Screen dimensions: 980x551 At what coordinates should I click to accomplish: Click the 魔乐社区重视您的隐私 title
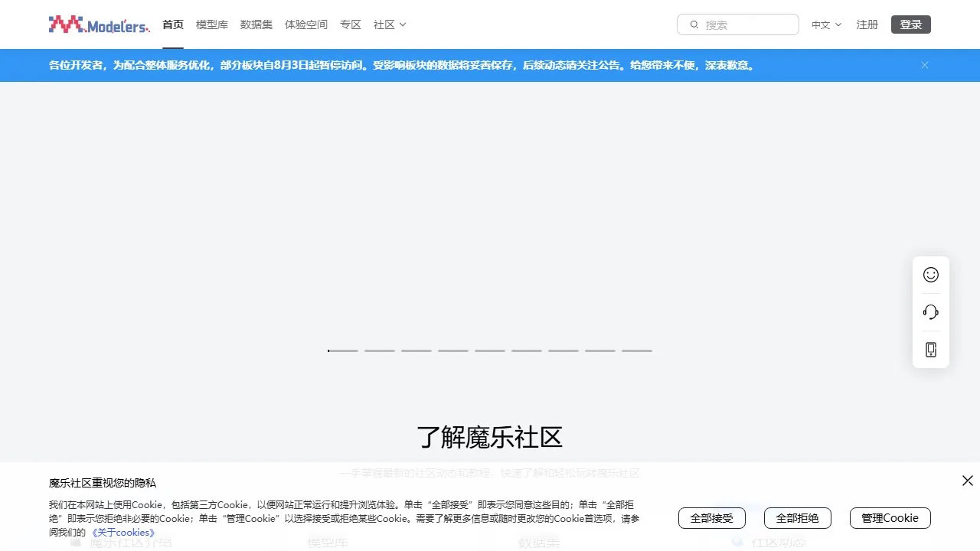point(103,483)
